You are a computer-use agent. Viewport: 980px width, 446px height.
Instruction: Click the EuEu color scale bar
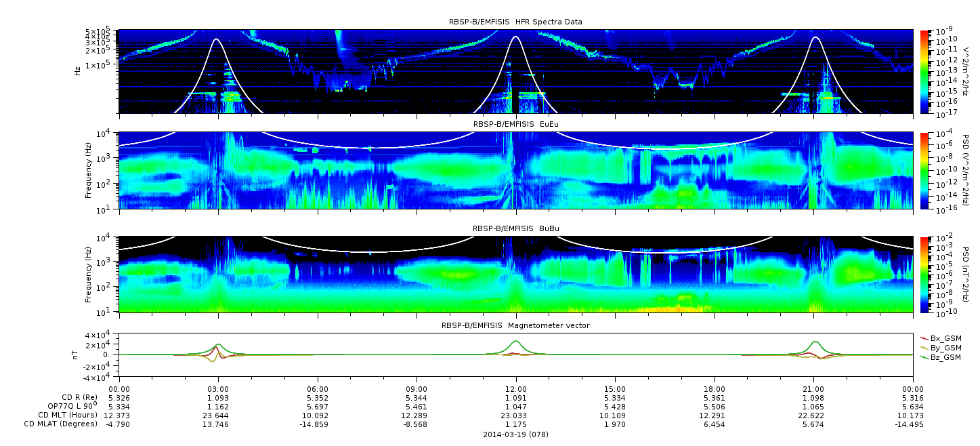pyautogui.click(x=924, y=171)
